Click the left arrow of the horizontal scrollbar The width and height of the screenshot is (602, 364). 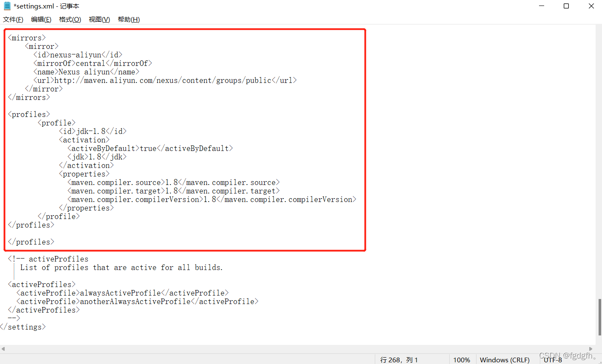(3, 349)
